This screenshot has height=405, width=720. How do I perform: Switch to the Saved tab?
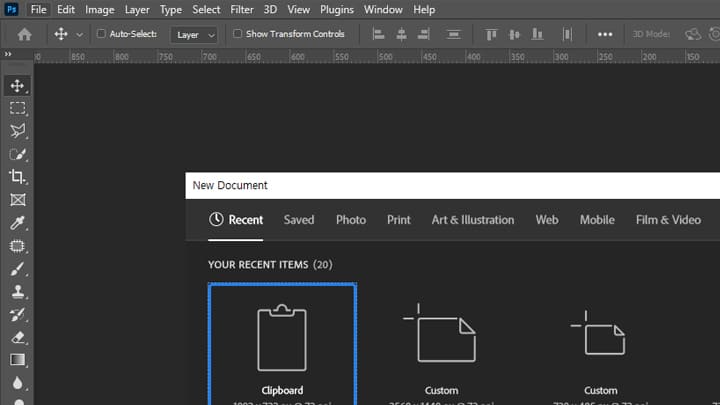click(x=299, y=220)
